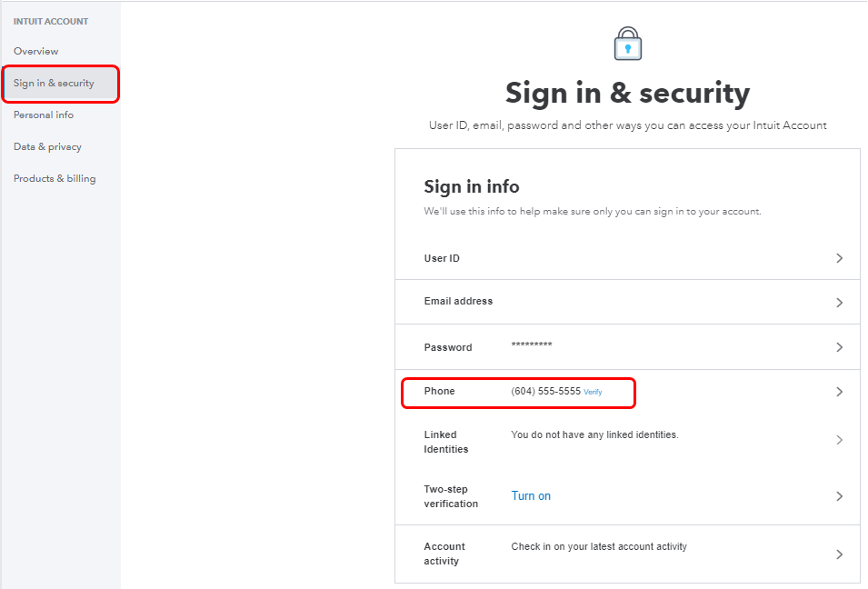The height and width of the screenshot is (589, 868).
Task: Click the lock icon above the page title
Action: (x=627, y=42)
